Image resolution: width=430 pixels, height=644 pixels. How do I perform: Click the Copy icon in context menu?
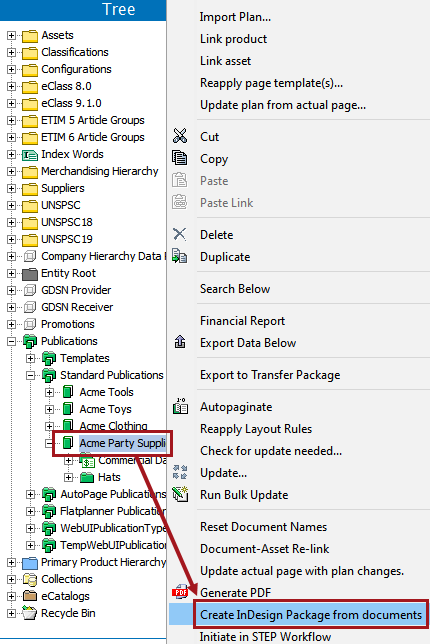point(179,158)
